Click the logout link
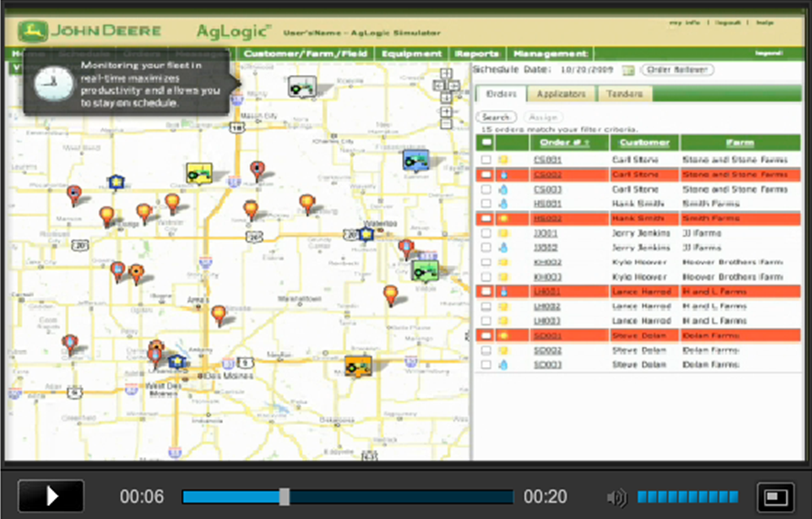 coord(727,23)
